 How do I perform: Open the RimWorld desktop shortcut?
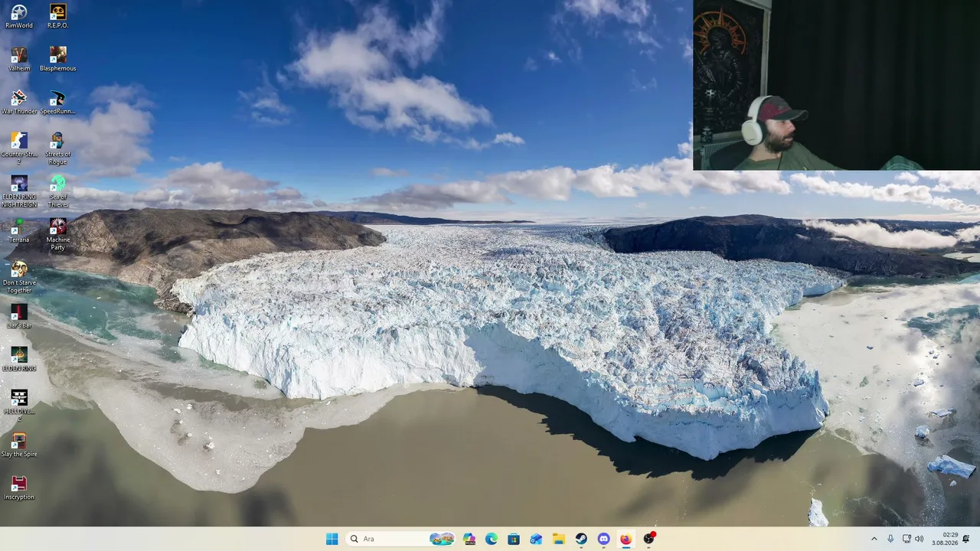tap(19, 16)
